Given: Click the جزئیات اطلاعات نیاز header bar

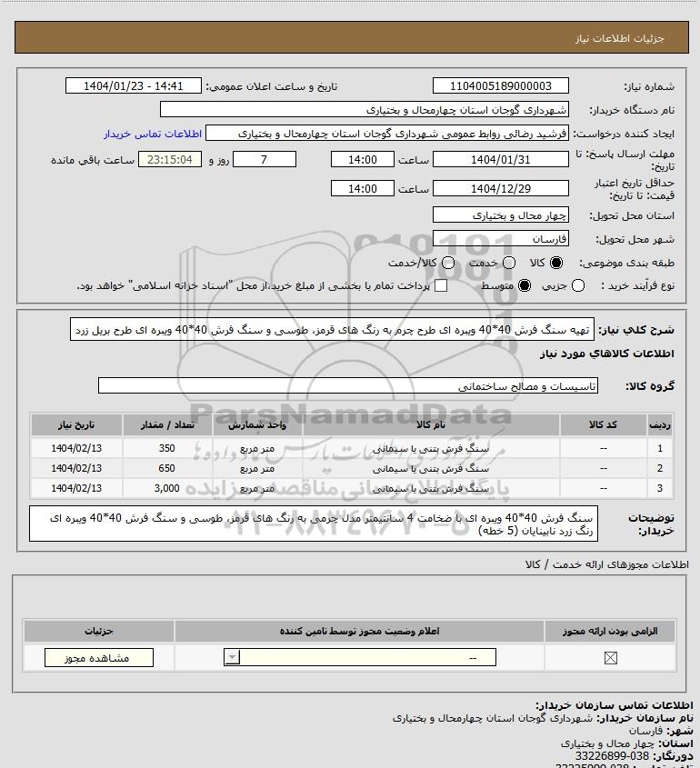Looking at the screenshot, I should pyautogui.click(x=352, y=37).
